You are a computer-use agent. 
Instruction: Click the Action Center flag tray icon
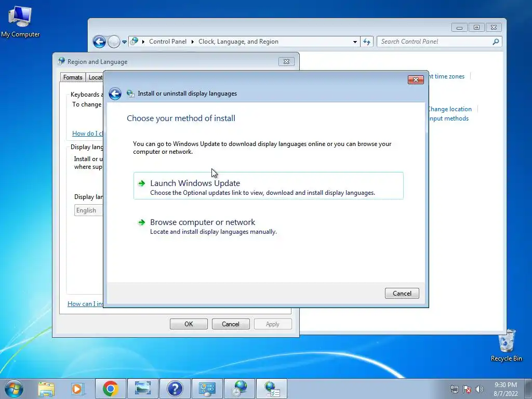[467, 389]
